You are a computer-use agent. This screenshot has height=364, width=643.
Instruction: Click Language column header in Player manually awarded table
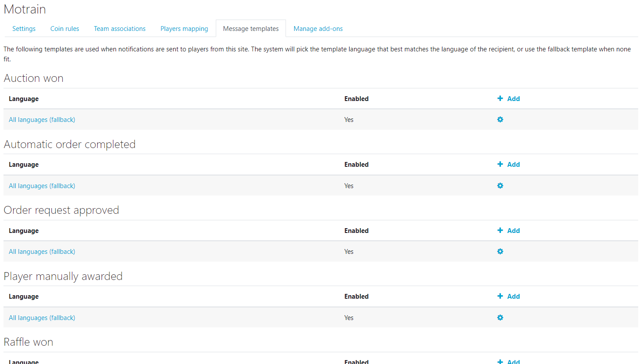click(24, 297)
